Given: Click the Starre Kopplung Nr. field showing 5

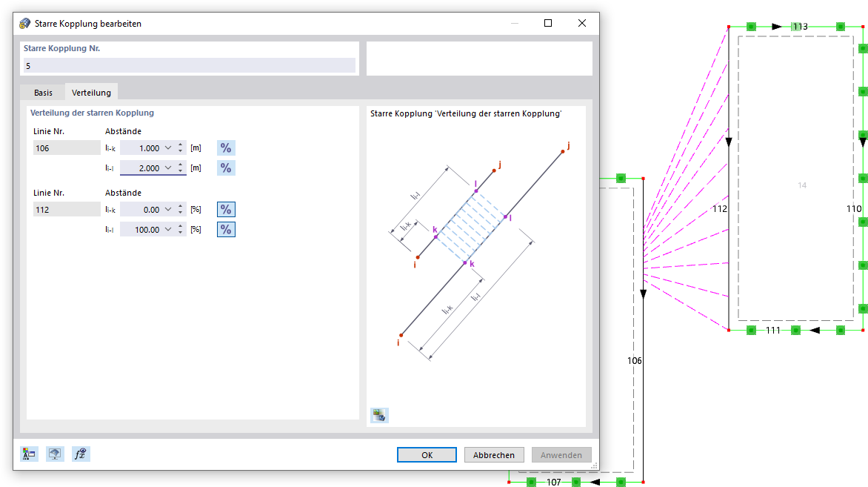Looking at the screenshot, I should (x=190, y=65).
